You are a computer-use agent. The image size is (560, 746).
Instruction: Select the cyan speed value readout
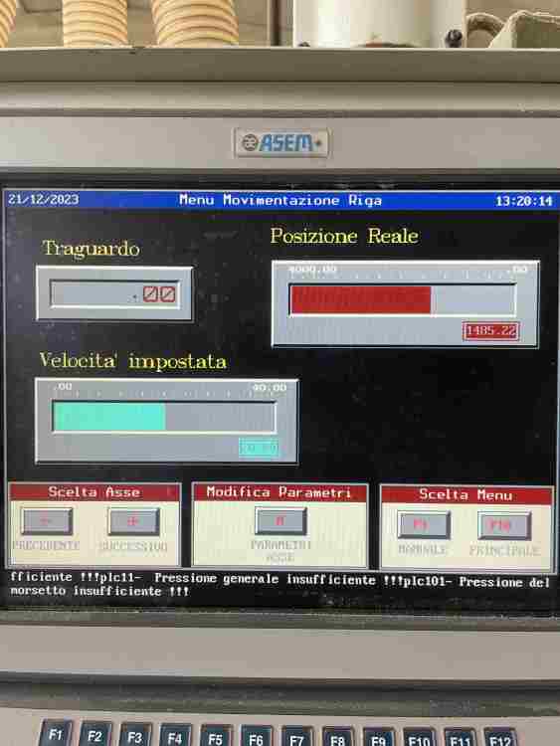pos(259,448)
